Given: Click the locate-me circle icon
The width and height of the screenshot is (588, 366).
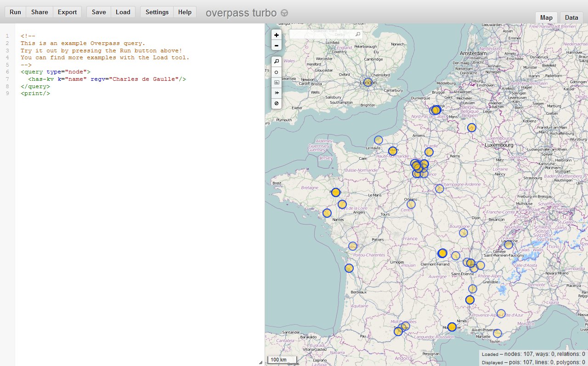Looking at the screenshot, I should (276, 72).
